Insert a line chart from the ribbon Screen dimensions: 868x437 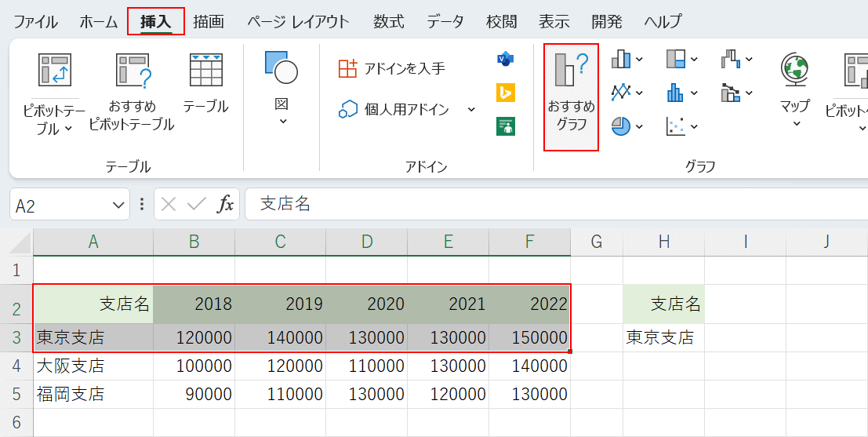click(x=622, y=93)
